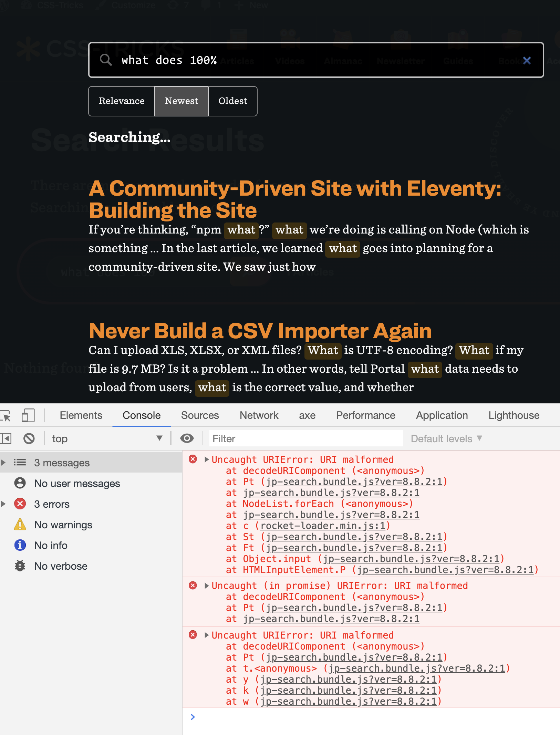
Task: Select the 3 errors sidebar row
Action: tap(91, 504)
